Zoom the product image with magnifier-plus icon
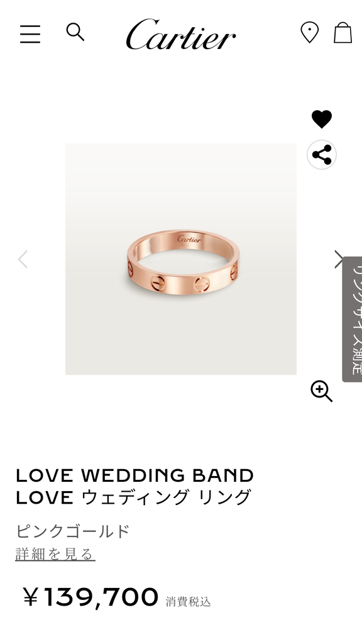 (321, 391)
